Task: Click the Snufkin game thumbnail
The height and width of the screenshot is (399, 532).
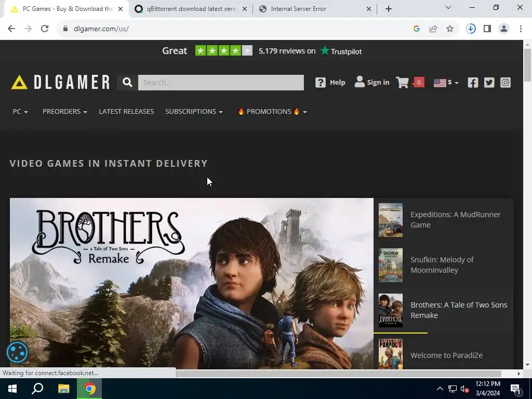Action: click(391, 265)
